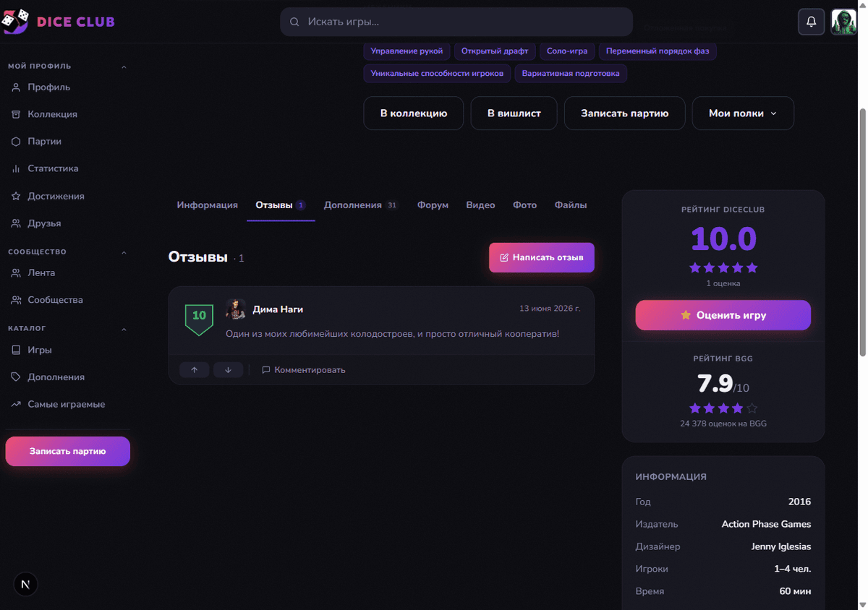Viewport: 868px width, 610px height.
Task: Open Статистика in sidebar
Action: coord(54,168)
